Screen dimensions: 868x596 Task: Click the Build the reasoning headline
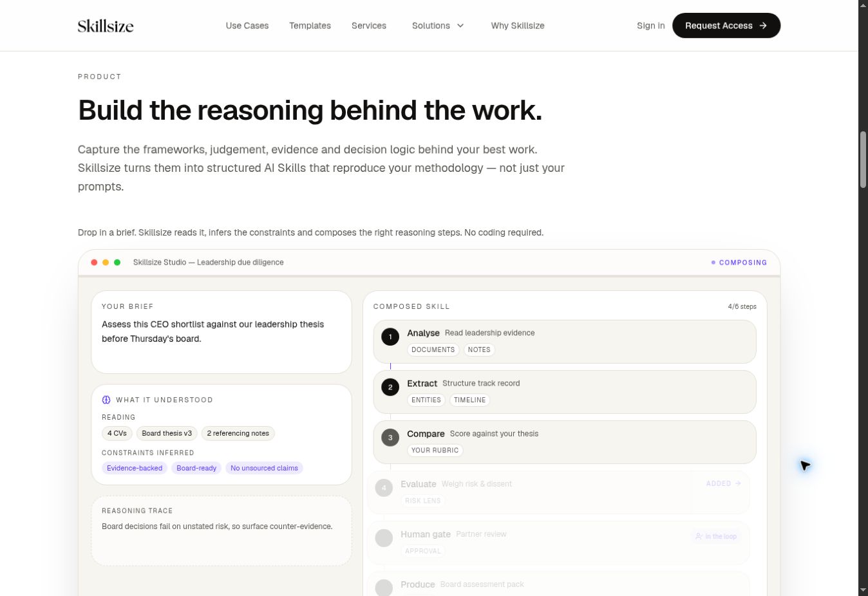310,110
